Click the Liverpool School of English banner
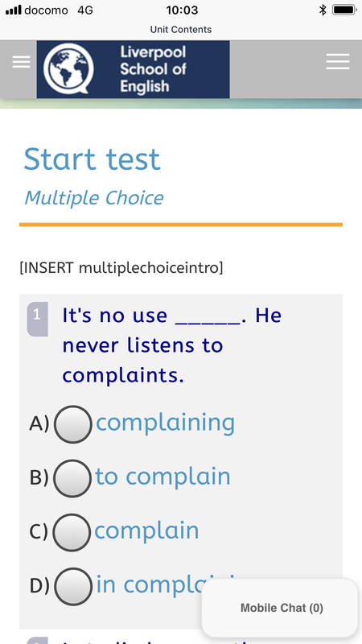Screen dimensions: 362x644 (x=133, y=69)
